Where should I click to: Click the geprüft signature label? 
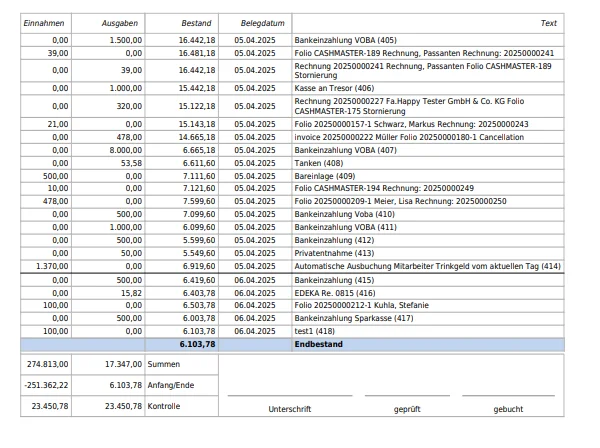click(x=407, y=410)
